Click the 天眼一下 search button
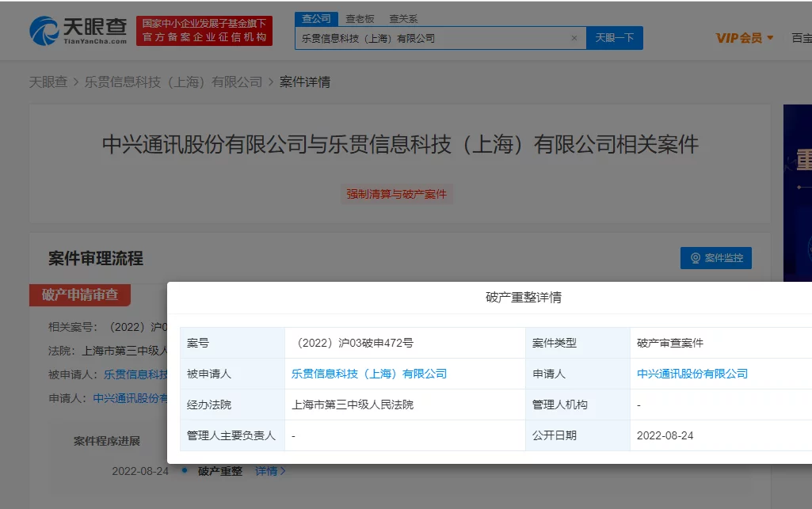This screenshot has width=812, height=509. coord(614,38)
